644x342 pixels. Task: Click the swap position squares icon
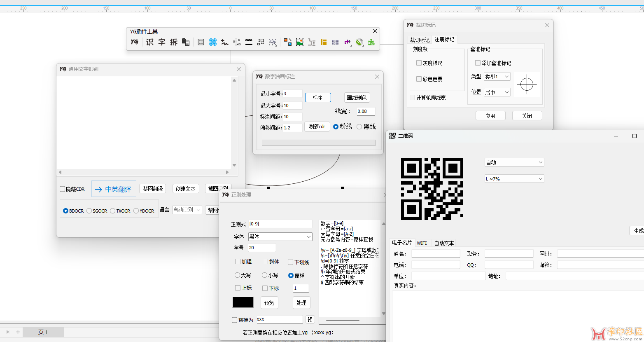pyautogui.click(x=261, y=42)
